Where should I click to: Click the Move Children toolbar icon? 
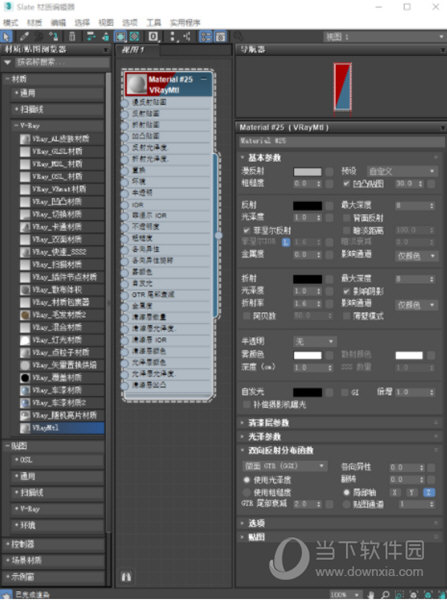pyautogui.click(x=91, y=37)
